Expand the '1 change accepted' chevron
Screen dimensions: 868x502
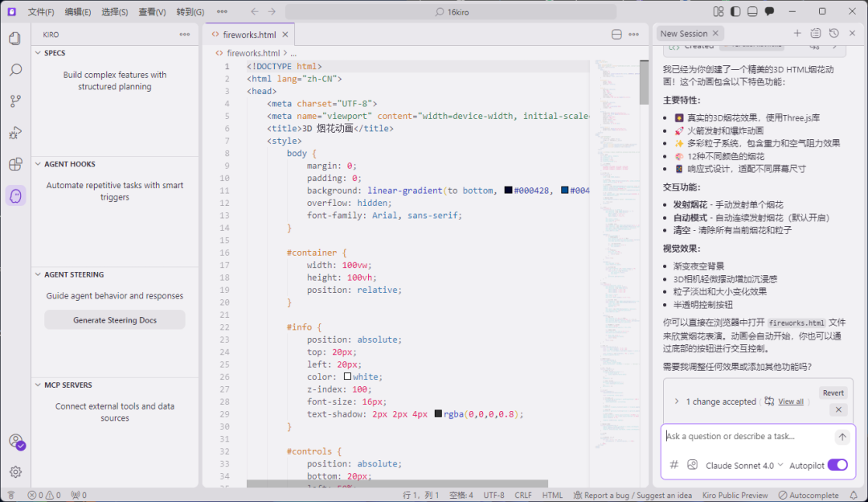(x=676, y=401)
